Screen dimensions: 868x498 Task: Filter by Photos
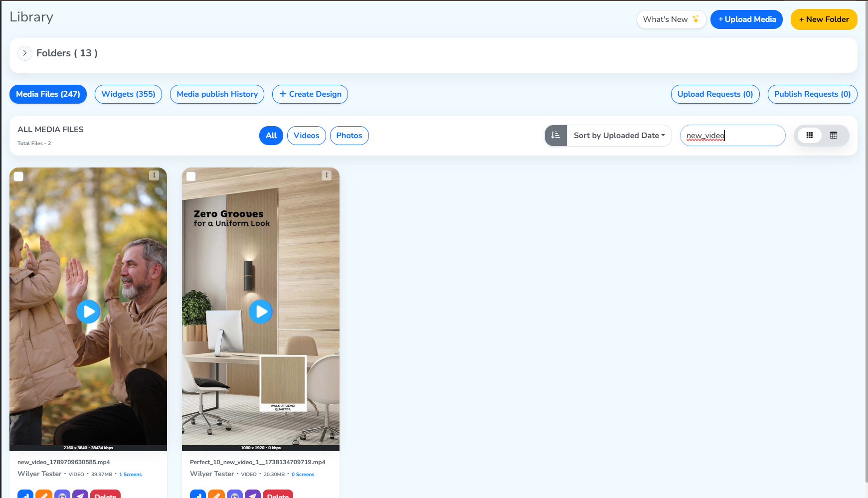pyautogui.click(x=349, y=136)
